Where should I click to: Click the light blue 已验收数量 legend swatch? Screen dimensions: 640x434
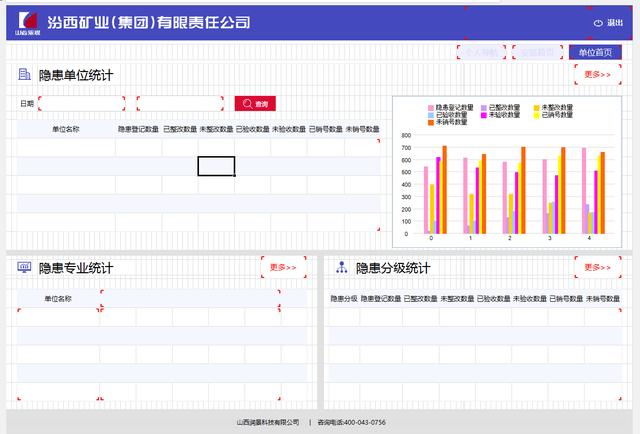click(x=430, y=115)
